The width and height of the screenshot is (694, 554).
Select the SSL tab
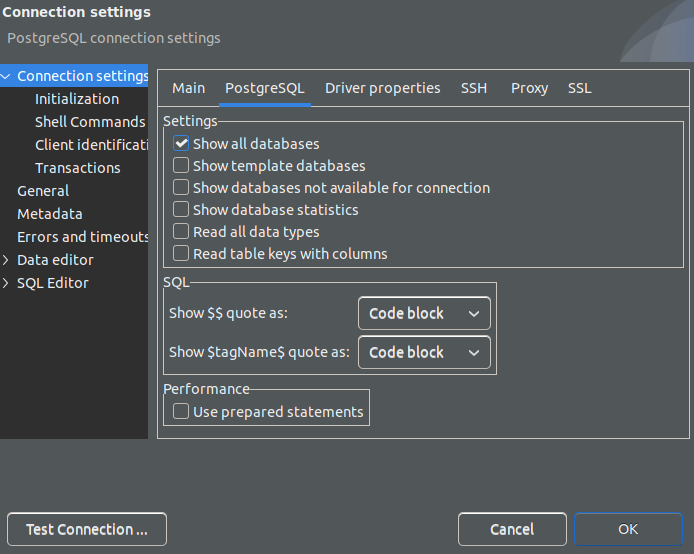point(579,88)
